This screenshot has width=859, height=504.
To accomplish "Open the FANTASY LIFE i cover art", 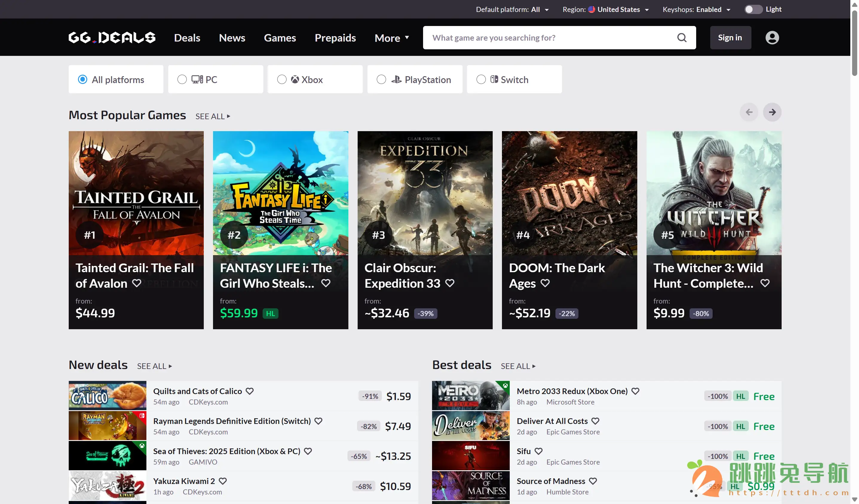I will coord(281,193).
